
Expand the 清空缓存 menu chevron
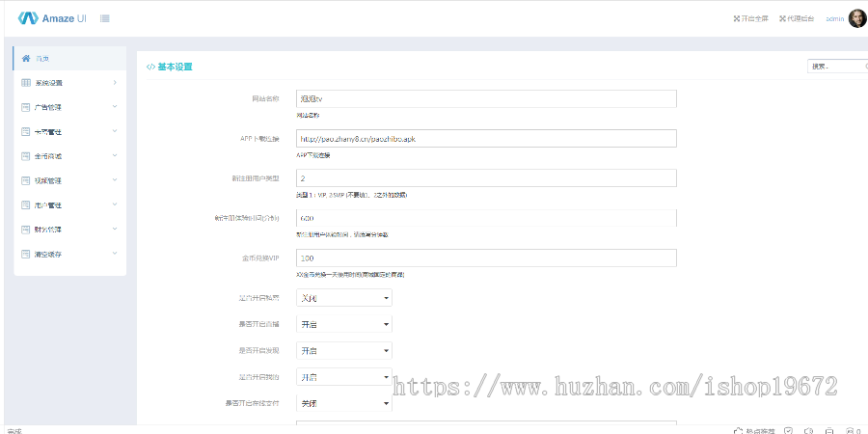click(x=115, y=253)
